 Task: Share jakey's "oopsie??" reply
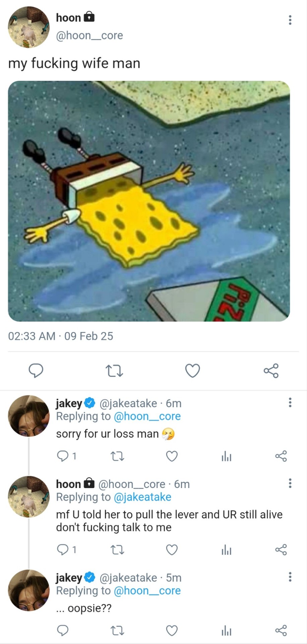pos(281,631)
